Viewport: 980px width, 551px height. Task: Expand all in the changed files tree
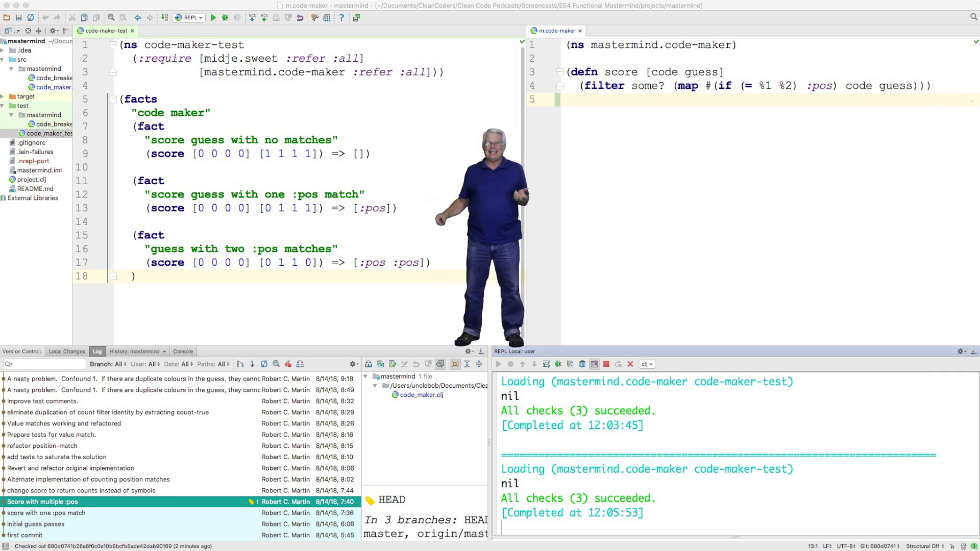(467, 364)
